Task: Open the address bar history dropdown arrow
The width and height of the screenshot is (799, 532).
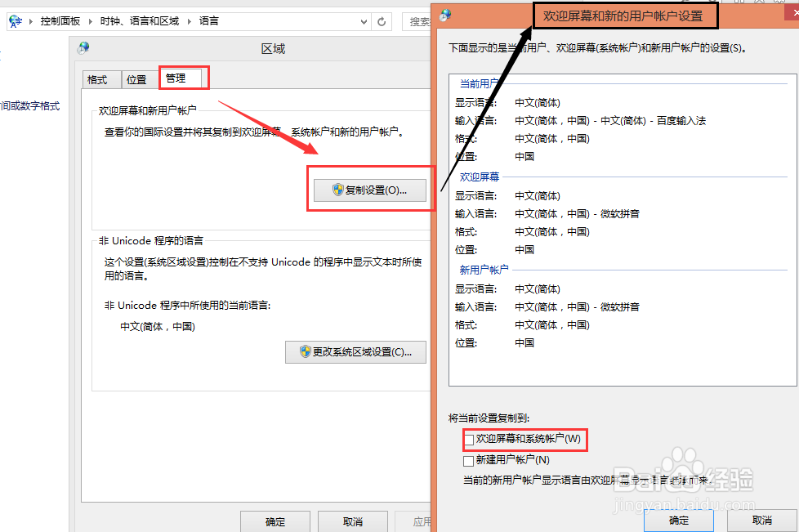Action: [364, 21]
